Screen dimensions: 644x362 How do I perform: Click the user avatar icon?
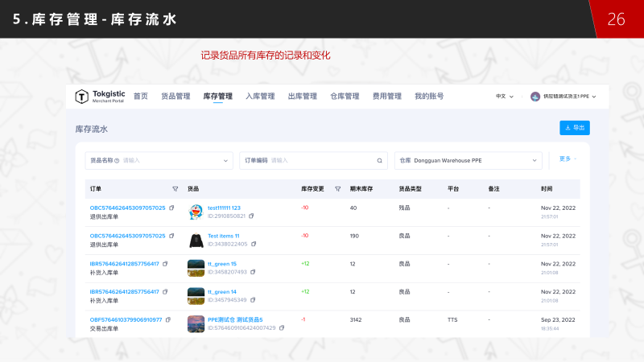click(x=535, y=97)
